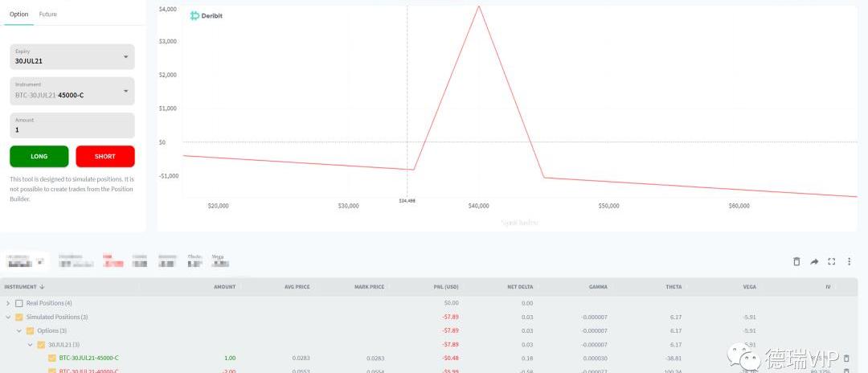Open the Instrument selection dropdown
This screenshot has width=868, height=373.
[x=72, y=91]
